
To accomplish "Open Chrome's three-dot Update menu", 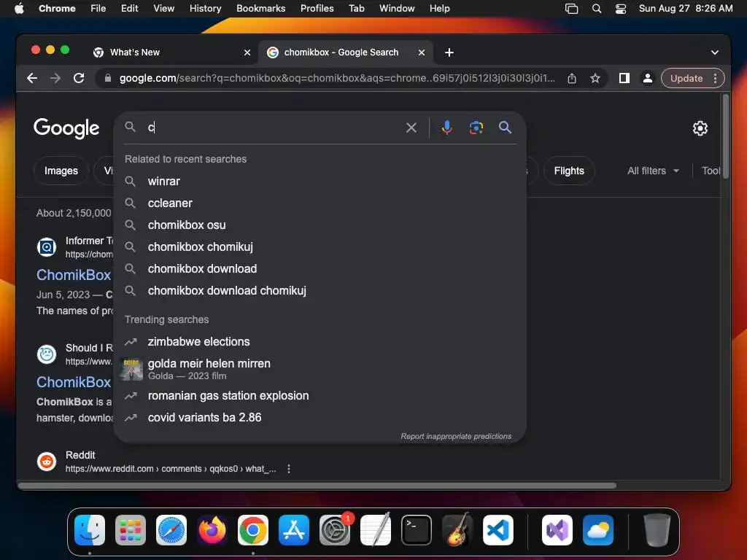I will [715, 78].
